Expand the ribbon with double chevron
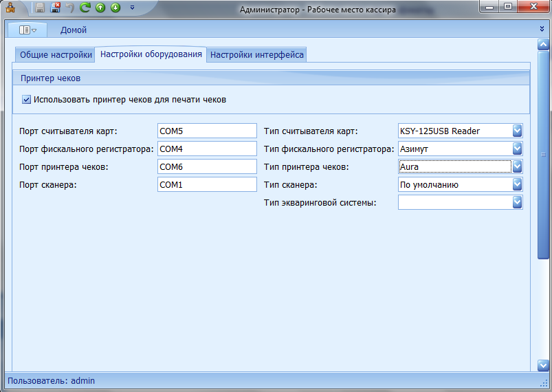This screenshot has width=552, height=392. 543,30
